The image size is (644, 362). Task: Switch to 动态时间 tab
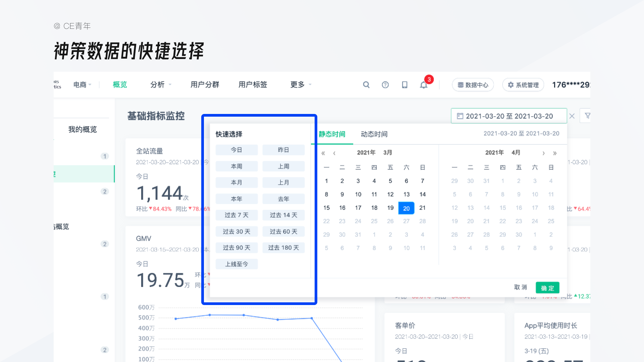[374, 134]
